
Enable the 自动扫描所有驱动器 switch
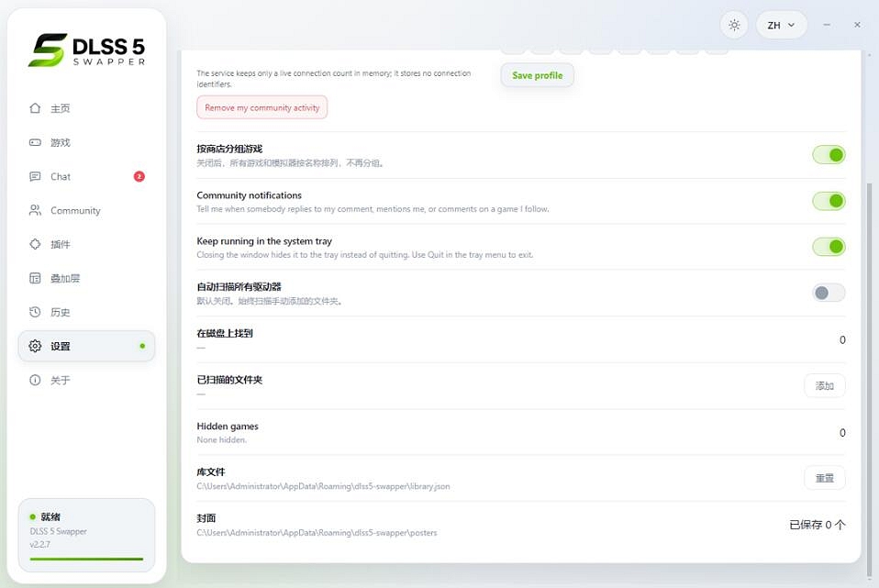[x=829, y=293]
